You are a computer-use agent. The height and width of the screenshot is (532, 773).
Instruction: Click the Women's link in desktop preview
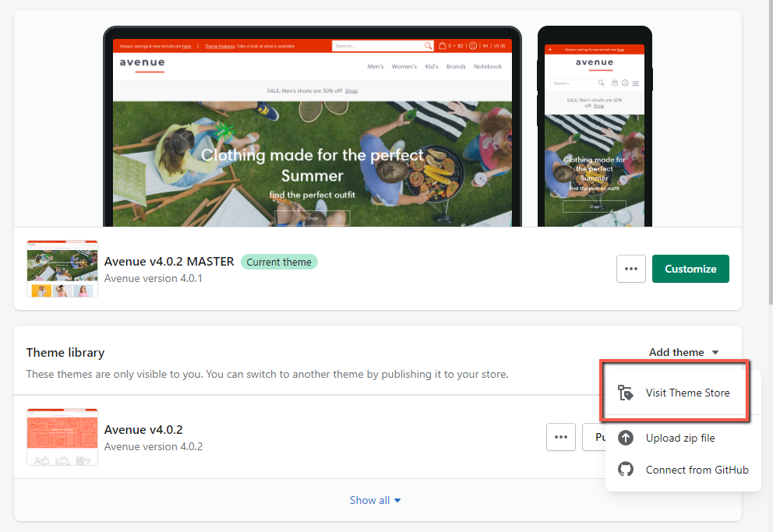click(x=404, y=67)
